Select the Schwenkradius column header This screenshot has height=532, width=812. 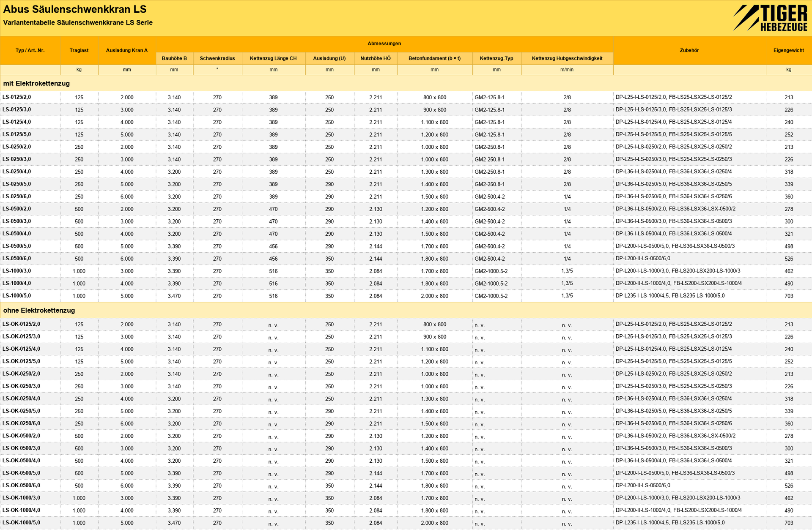point(217,58)
